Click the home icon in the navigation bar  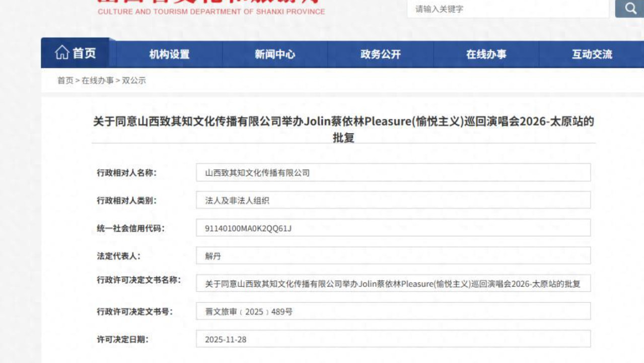(x=62, y=53)
